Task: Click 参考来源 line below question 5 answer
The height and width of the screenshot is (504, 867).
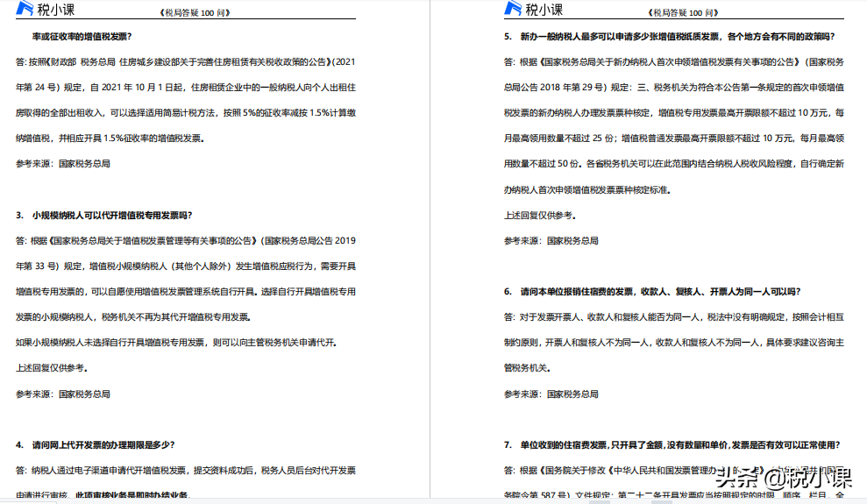Action: coord(551,240)
